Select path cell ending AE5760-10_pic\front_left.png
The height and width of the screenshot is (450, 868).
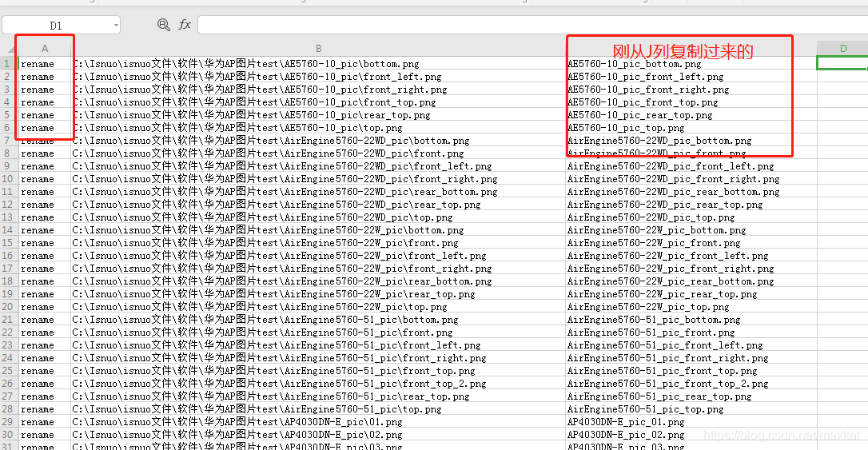pos(318,77)
